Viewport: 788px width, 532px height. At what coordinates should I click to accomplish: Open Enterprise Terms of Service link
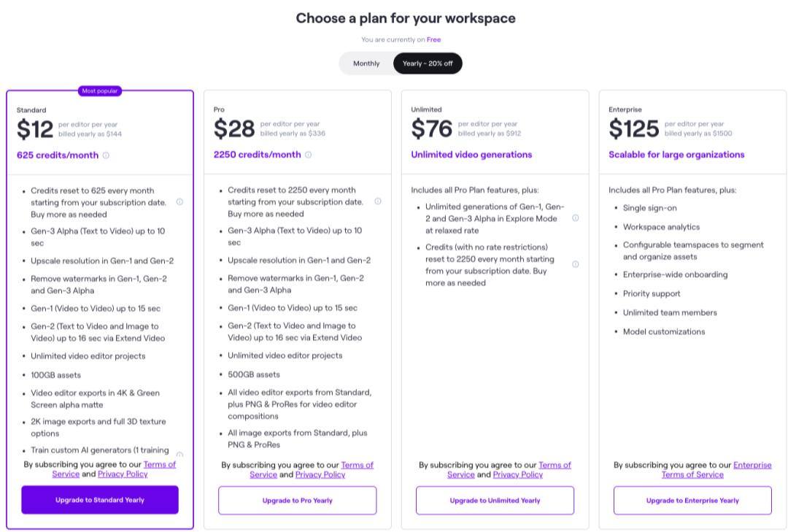click(x=752, y=465)
